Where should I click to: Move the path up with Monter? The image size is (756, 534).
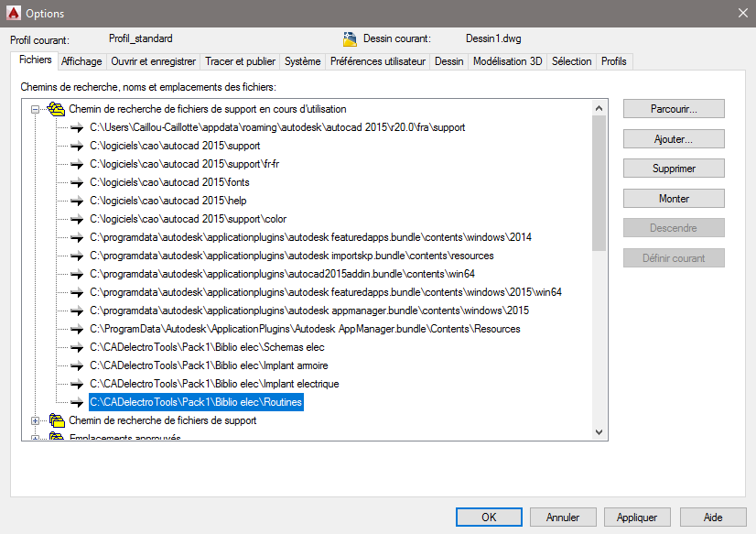(x=674, y=198)
